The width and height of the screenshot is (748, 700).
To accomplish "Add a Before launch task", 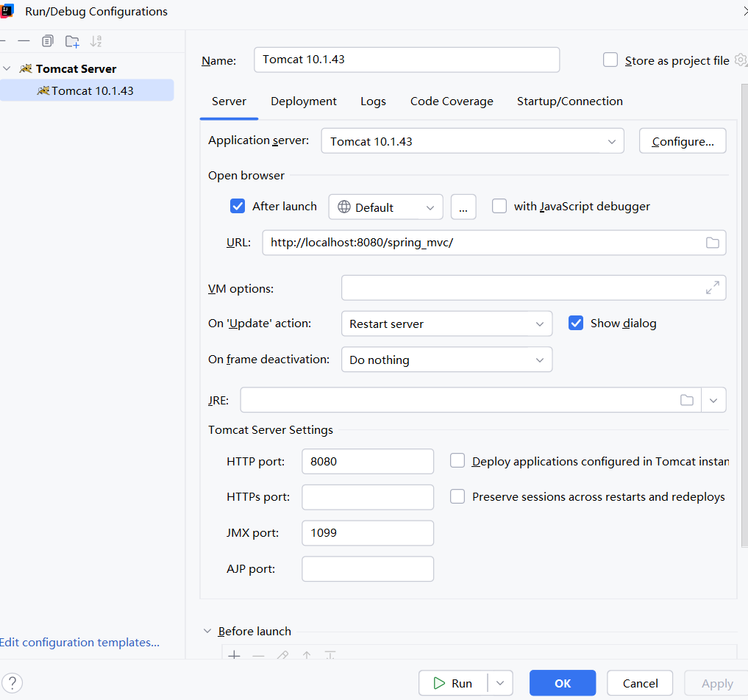I will pos(234,655).
